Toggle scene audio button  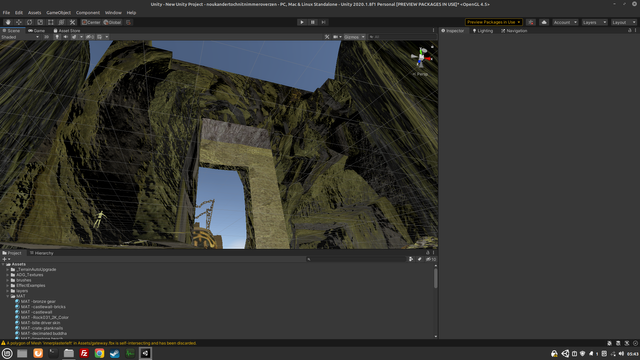pos(65,37)
